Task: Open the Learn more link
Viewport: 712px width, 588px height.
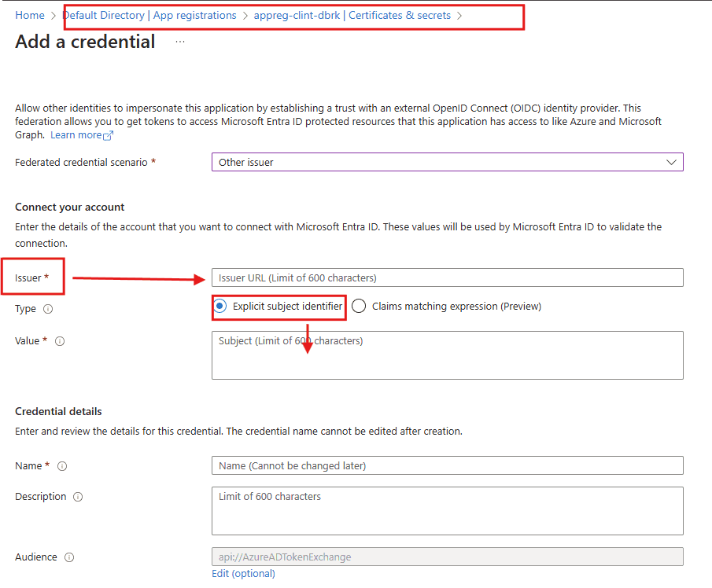Action: coord(76,135)
